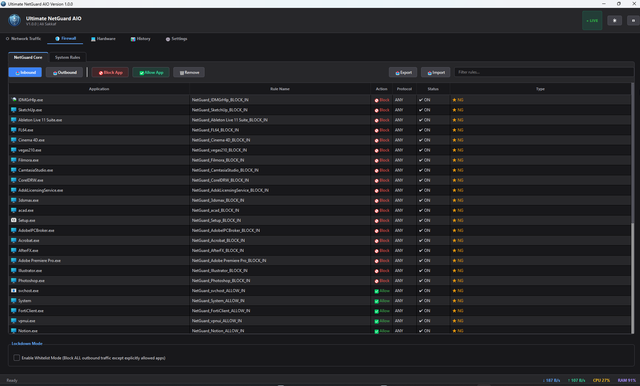Click the SketchUp.exe row icon

[x=13, y=110]
